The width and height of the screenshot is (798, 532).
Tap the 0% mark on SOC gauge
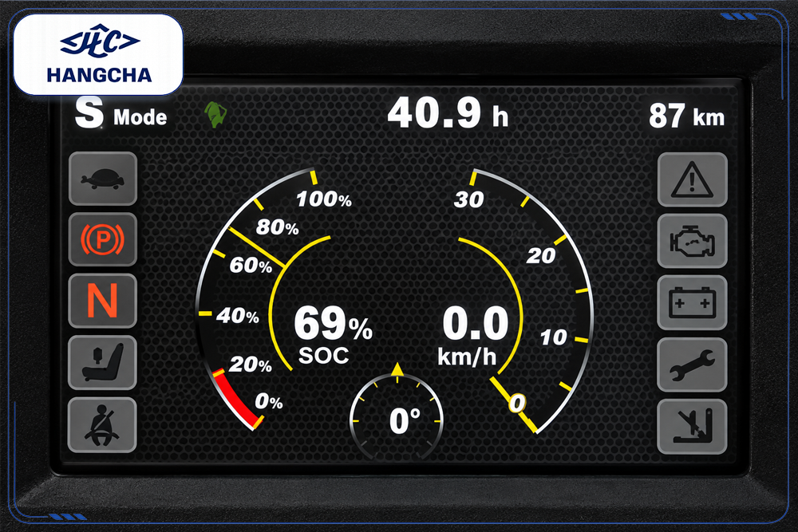[x=269, y=402]
